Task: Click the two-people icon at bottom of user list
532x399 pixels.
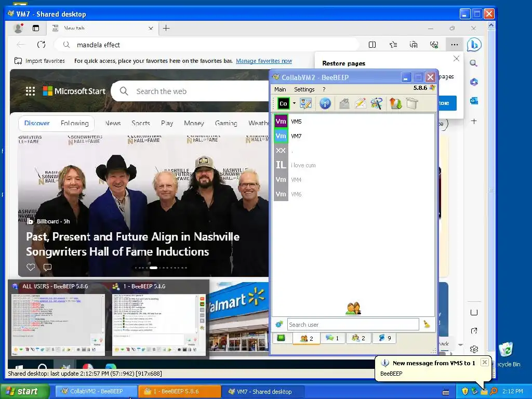Action: click(x=353, y=309)
